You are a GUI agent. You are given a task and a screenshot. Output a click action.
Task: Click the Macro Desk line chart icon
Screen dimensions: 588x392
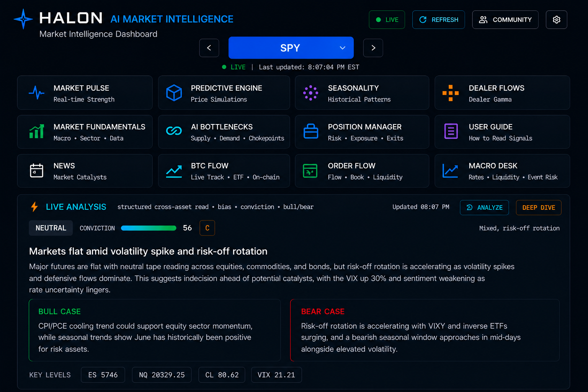[450, 171]
